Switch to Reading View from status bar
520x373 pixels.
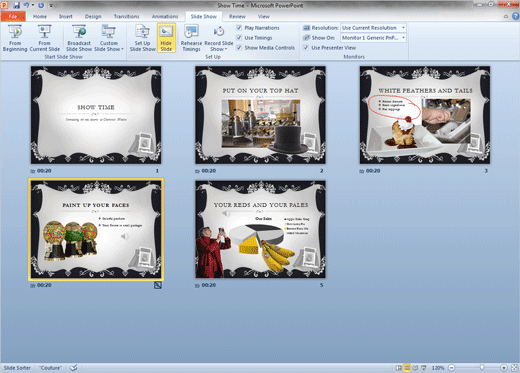tap(415, 368)
